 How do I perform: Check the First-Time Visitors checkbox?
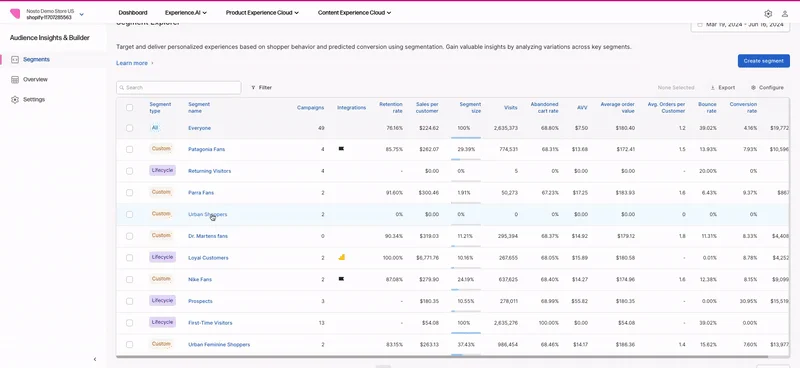tap(130, 323)
